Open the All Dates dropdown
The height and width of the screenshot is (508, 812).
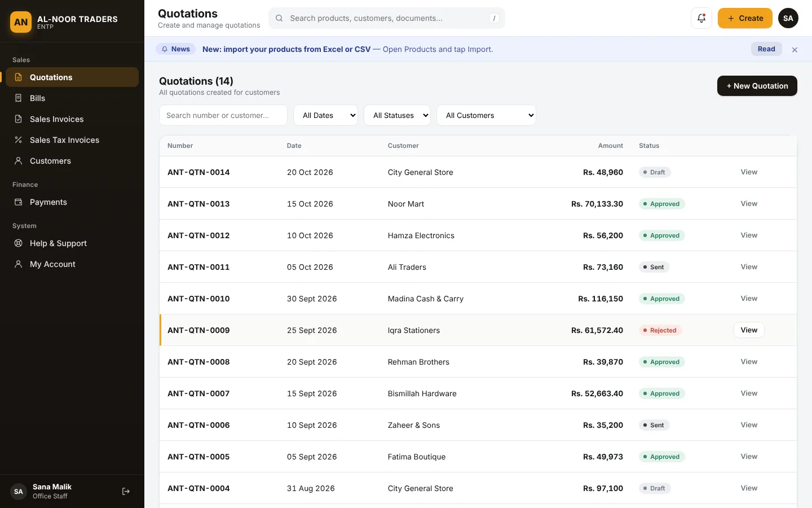325,115
